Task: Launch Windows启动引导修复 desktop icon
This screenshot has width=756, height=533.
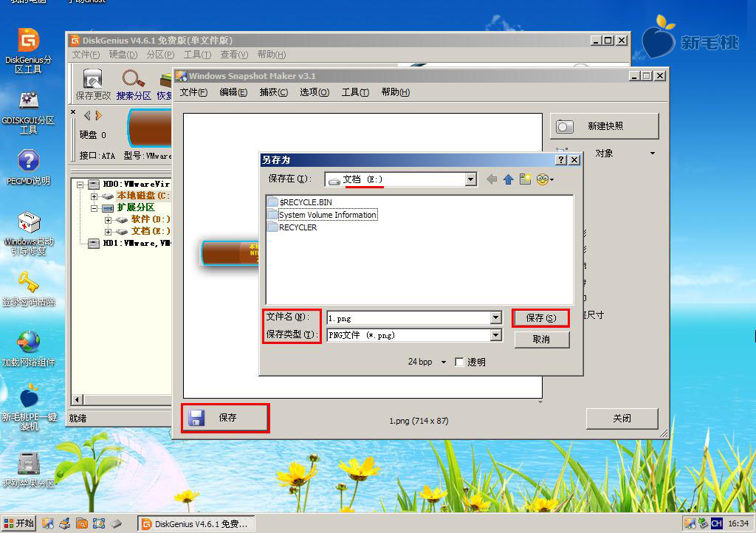Action: click(29, 233)
